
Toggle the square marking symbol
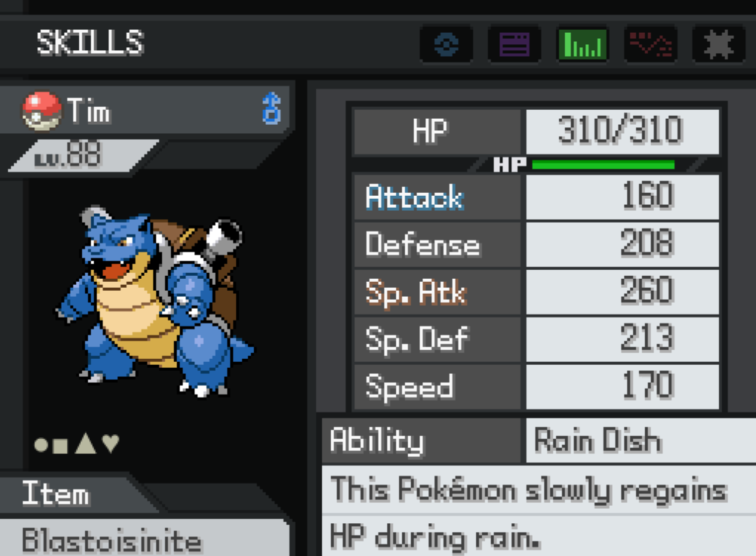tap(60, 445)
